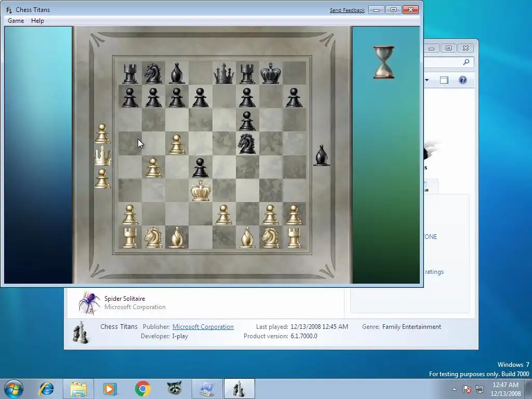
Task: Open the Game menu
Action: pos(16,21)
